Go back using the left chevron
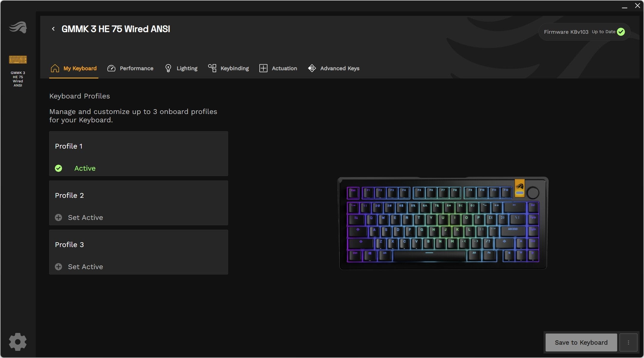This screenshot has height=358, width=644. click(53, 29)
